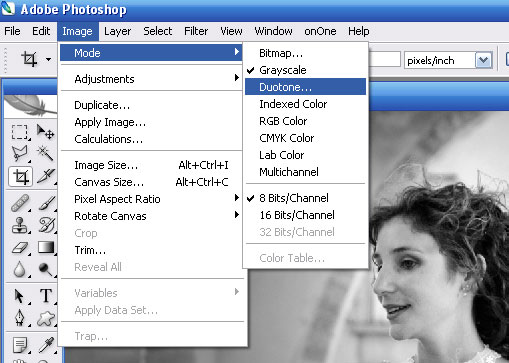The image size is (509, 363).
Task: Click Apply Image... menu entry
Action: [151, 122]
